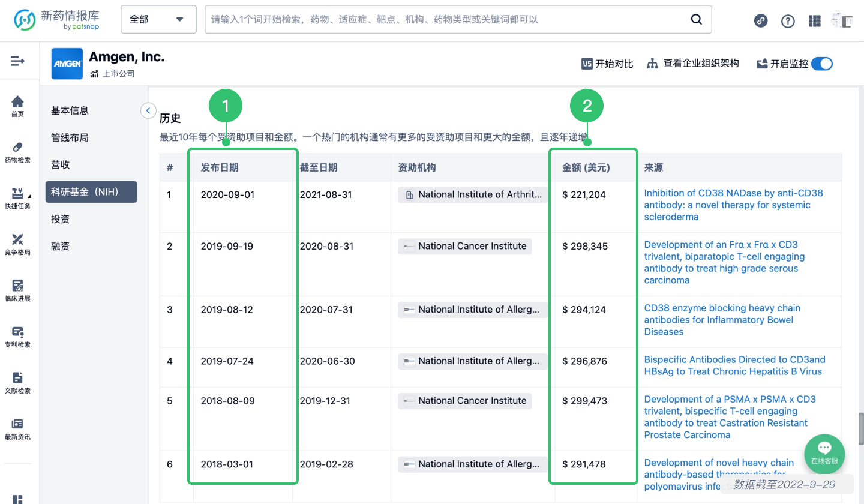Click National Cancer Institute tag in row 2

(465, 246)
